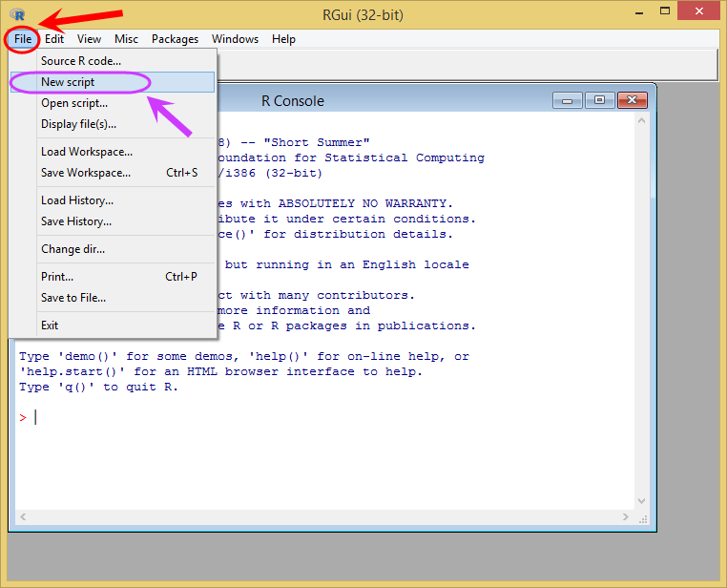Open the Packages menu
Screen dimensions: 727x588
pyautogui.click(x=175, y=39)
